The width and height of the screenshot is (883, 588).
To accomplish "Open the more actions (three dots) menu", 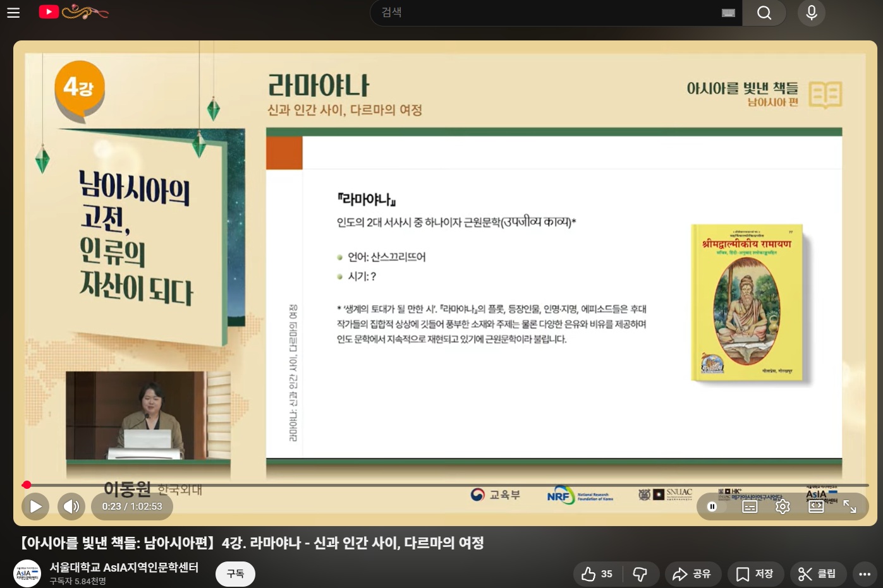I will tap(865, 574).
